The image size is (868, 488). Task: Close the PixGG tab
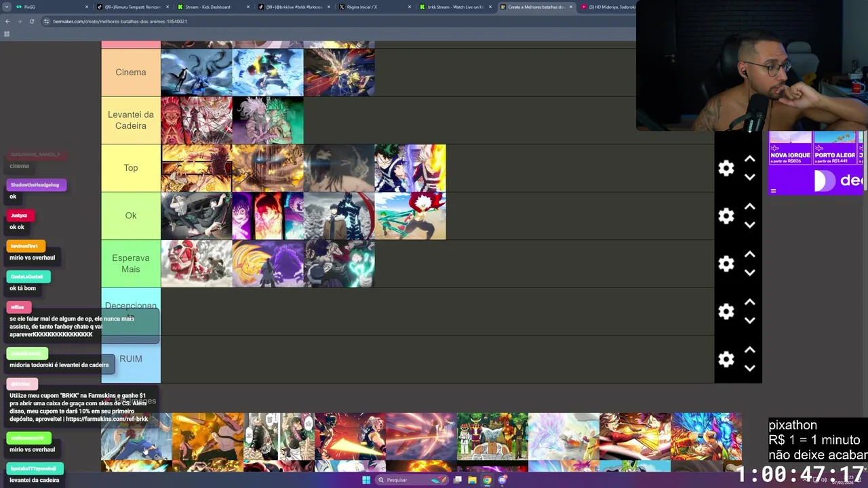(x=87, y=7)
